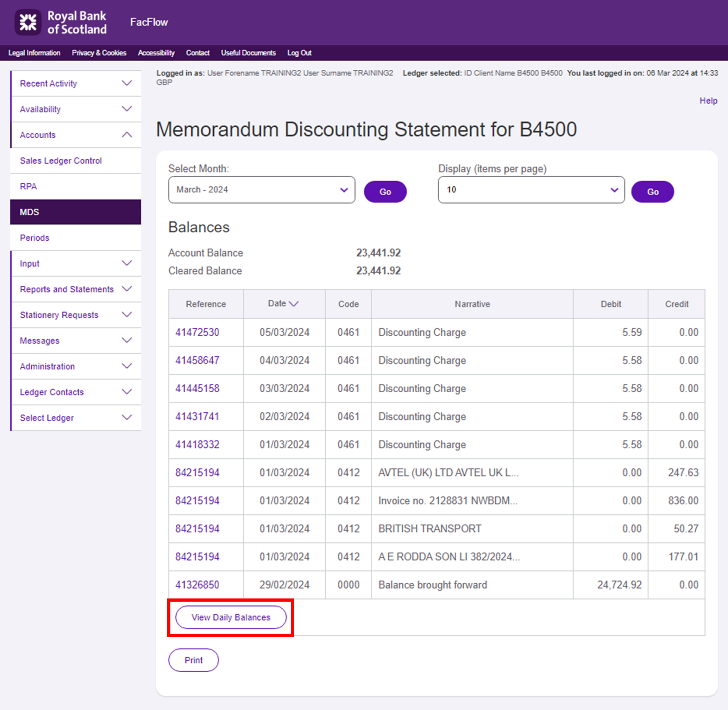Open the Select Month dropdown
This screenshot has height=710, width=728.
tap(261, 190)
